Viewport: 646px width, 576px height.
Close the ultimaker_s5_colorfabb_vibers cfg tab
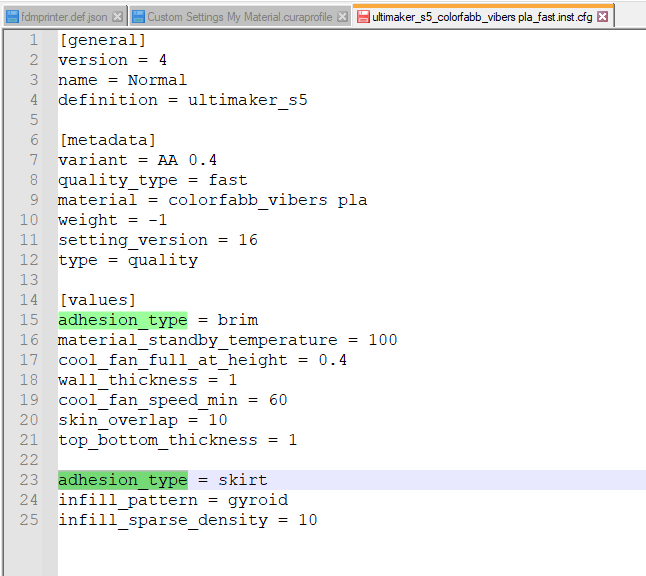[604, 17]
